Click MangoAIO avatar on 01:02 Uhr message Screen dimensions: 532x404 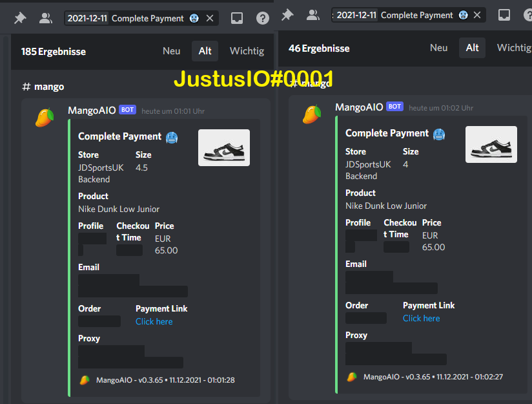click(x=312, y=114)
